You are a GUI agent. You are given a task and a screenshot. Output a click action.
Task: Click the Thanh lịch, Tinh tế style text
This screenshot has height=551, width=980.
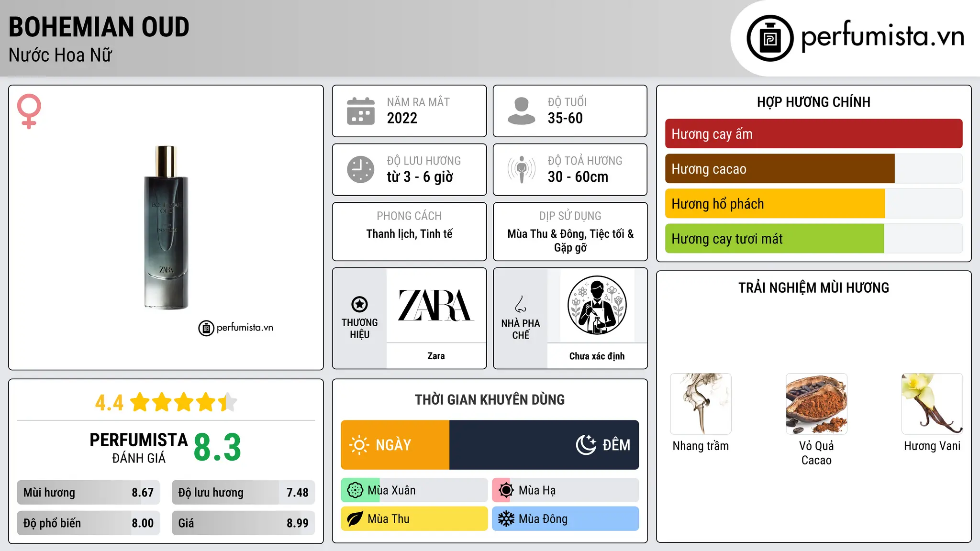[x=410, y=234]
